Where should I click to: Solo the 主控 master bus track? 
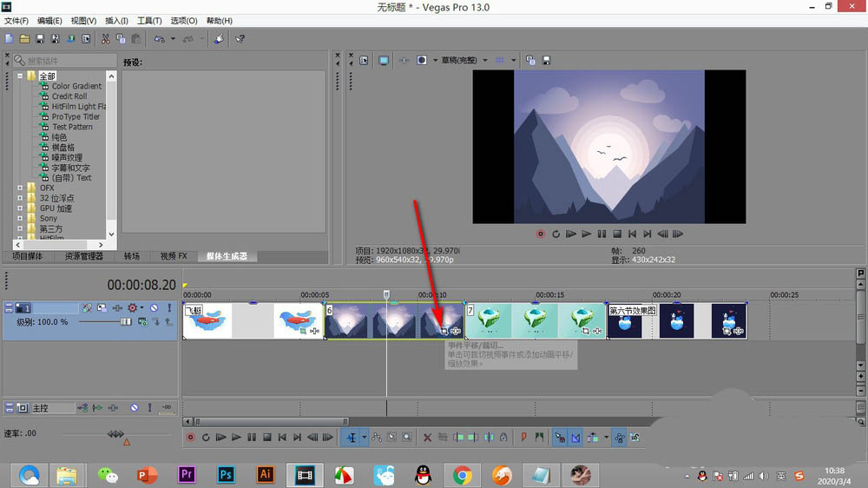149,408
